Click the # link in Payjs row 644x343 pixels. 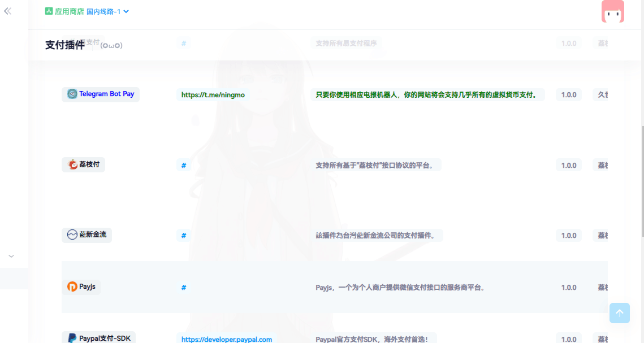(184, 288)
